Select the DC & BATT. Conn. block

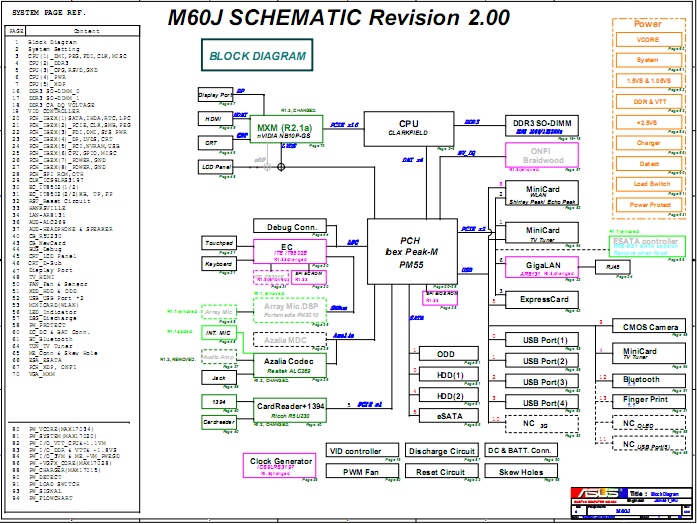(x=521, y=451)
